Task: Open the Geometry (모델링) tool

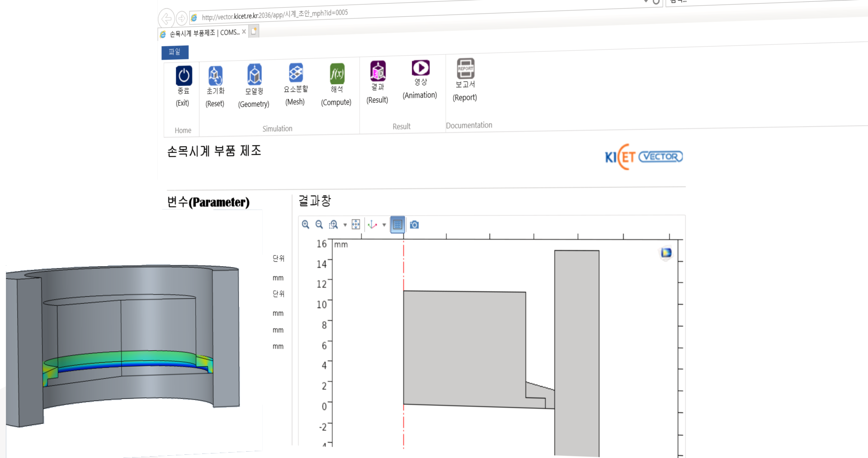Action: point(255,75)
